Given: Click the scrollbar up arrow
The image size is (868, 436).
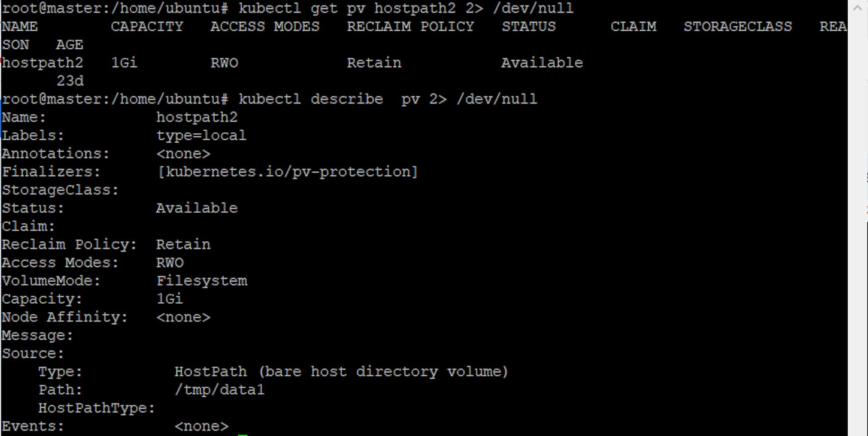Looking at the screenshot, I should point(858,8).
